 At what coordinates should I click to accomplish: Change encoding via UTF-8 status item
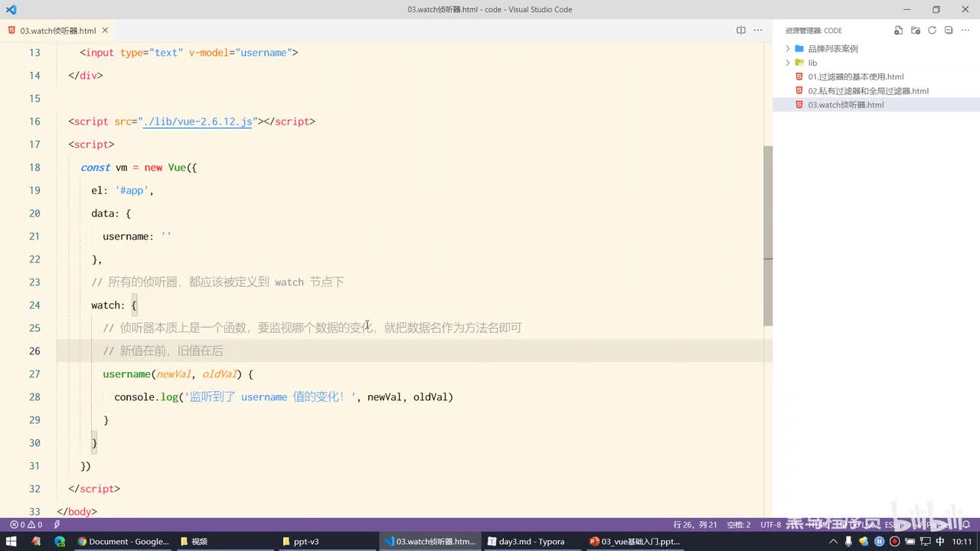[x=771, y=525]
